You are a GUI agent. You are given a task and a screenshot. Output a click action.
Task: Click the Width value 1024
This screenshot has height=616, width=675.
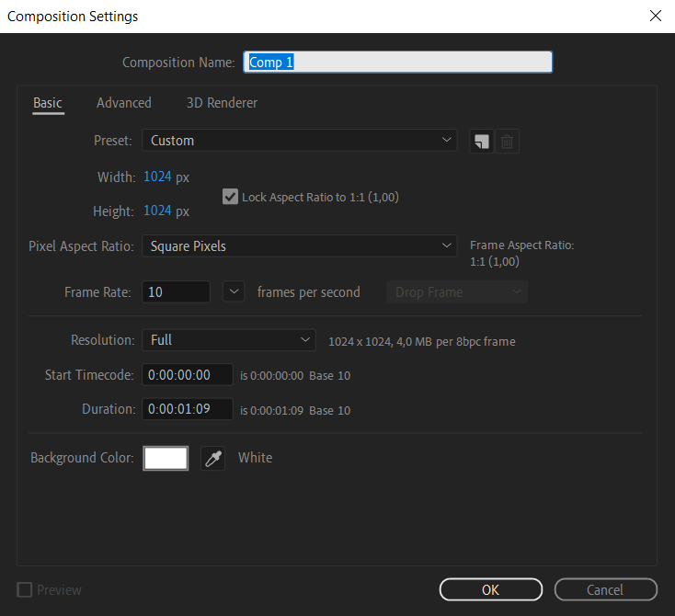click(157, 177)
